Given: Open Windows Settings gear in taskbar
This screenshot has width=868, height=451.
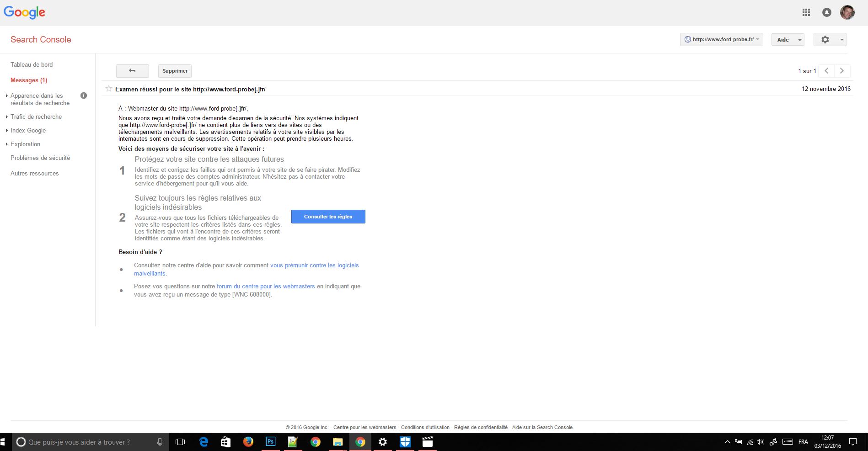Looking at the screenshot, I should (x=383, y=442).
